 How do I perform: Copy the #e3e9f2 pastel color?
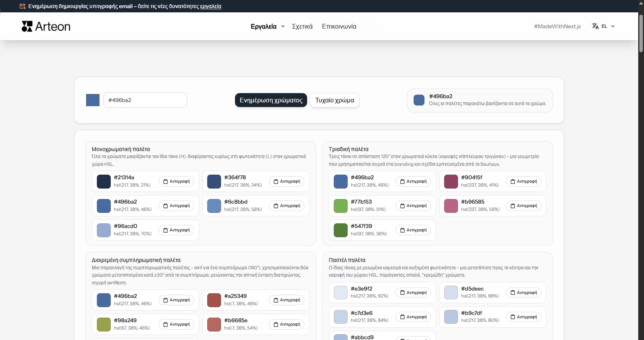pos(413,293)
